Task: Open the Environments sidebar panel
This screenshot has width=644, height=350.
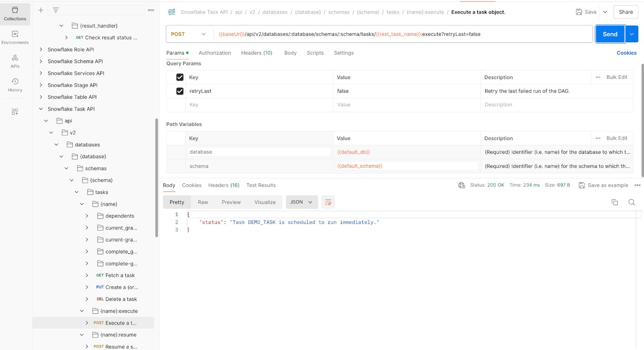Action: (15, 37)
